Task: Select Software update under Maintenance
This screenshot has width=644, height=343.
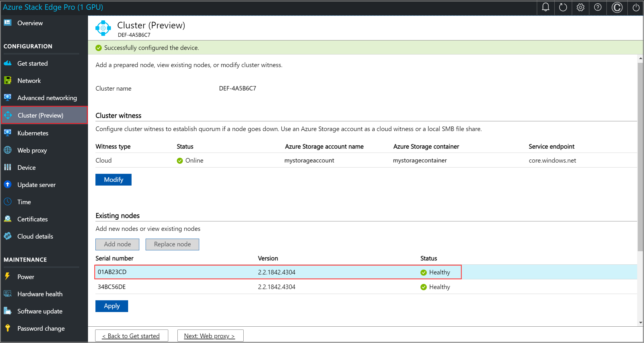Action: [40, 311]
